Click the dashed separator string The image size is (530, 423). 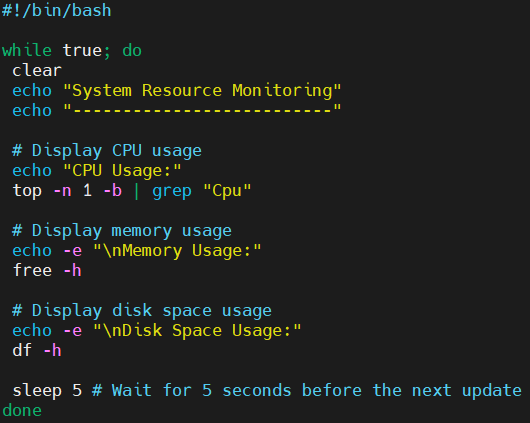click(x=202, y=110)
